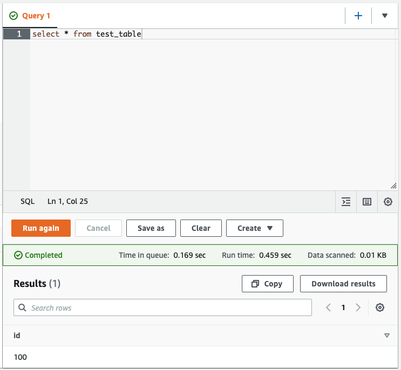The width and height of the screenshot is (401, 370).
Task: Select the result cell with value 100
Action: 20,357
